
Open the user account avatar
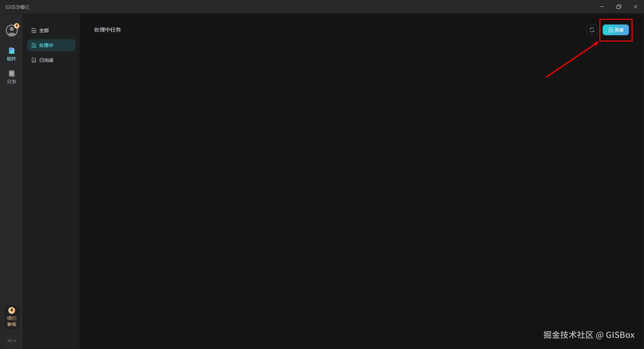coord(12,31)
